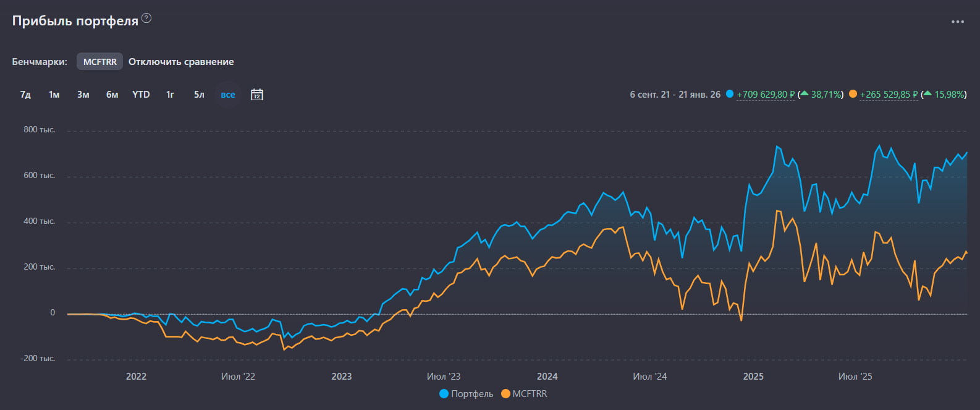Switch the period to 7д

[x=25, y=95]
